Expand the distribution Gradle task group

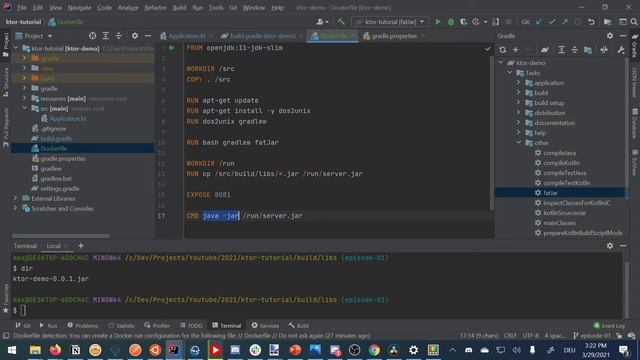coord(518,113)
